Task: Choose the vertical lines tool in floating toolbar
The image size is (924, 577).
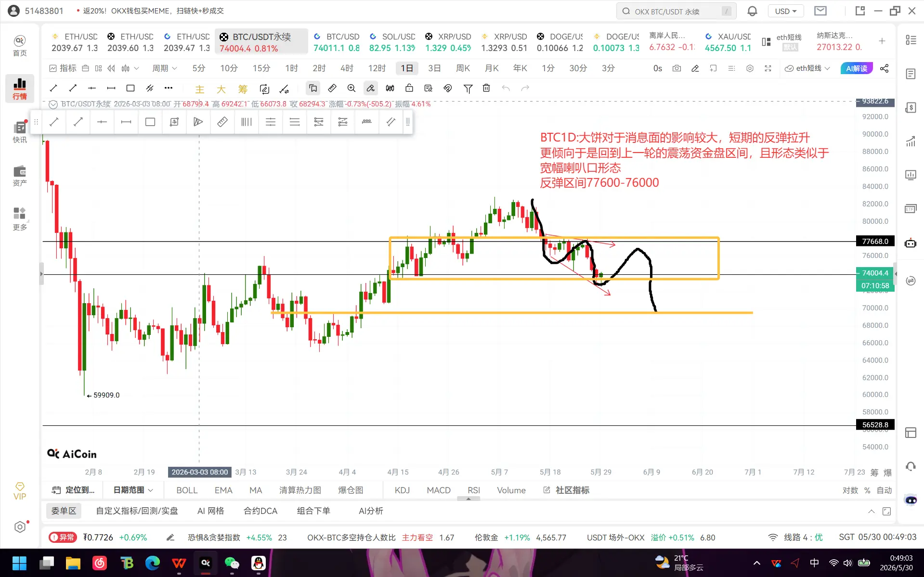Action: tap(247, 122)
